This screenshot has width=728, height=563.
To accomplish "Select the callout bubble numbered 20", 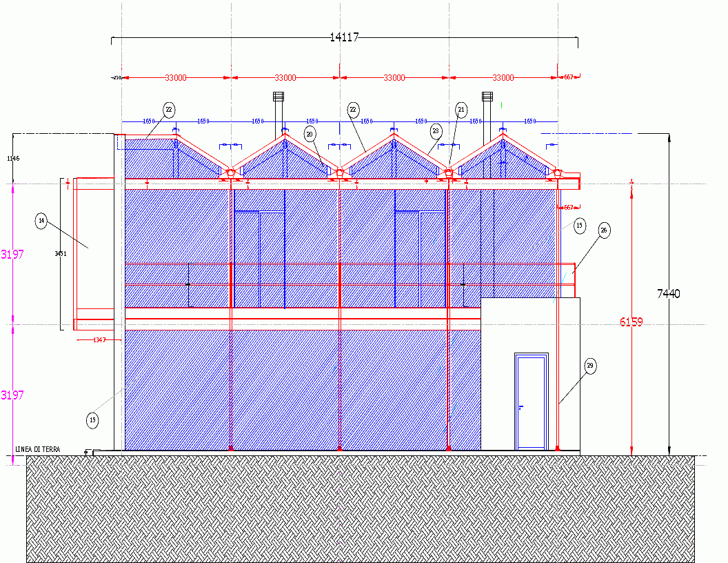I will pos(310,133).
